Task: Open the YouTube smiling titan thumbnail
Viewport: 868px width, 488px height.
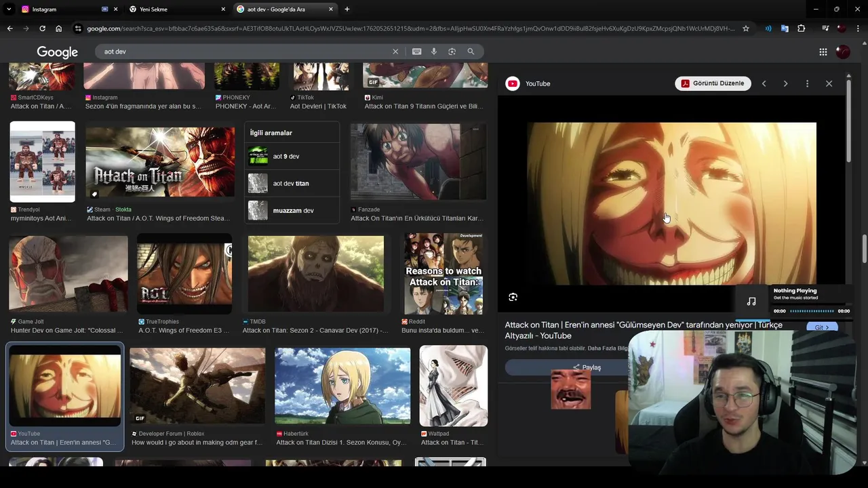Action: (65, 386)
